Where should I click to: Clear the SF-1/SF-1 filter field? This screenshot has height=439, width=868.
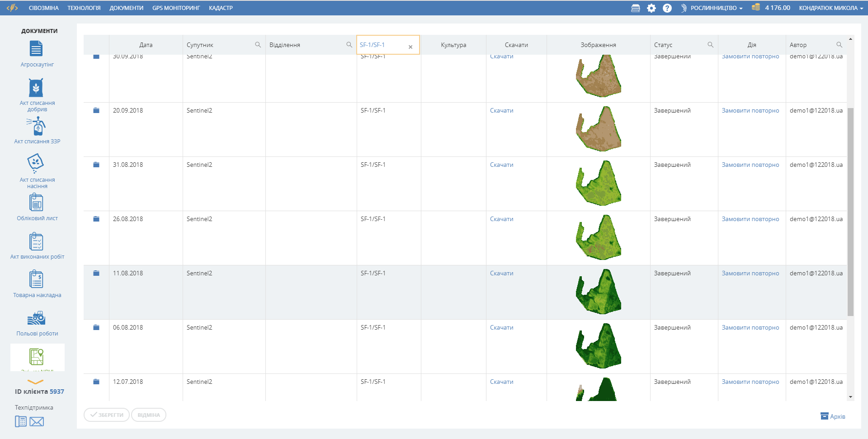tap(410, 47)
